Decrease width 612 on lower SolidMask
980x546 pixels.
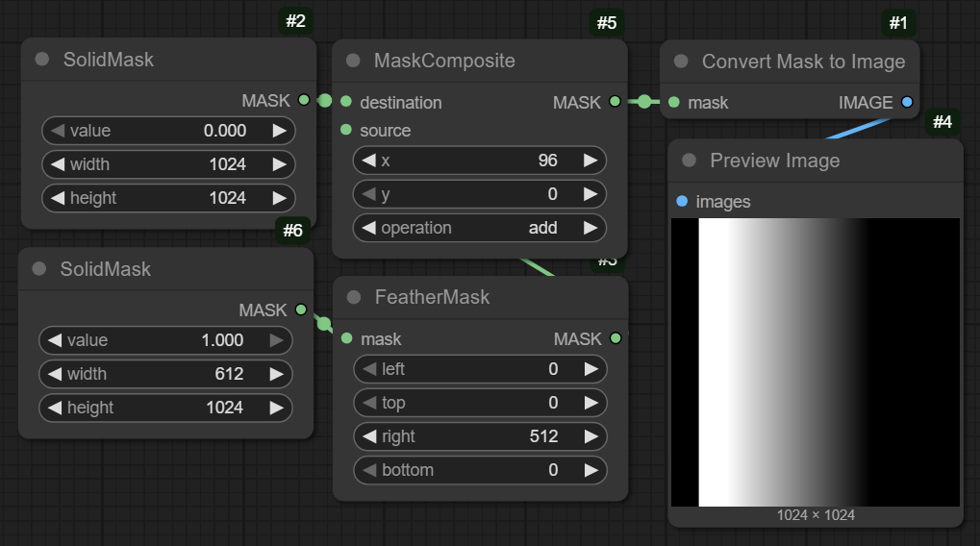pyautogui.click(x=55, y=374)
